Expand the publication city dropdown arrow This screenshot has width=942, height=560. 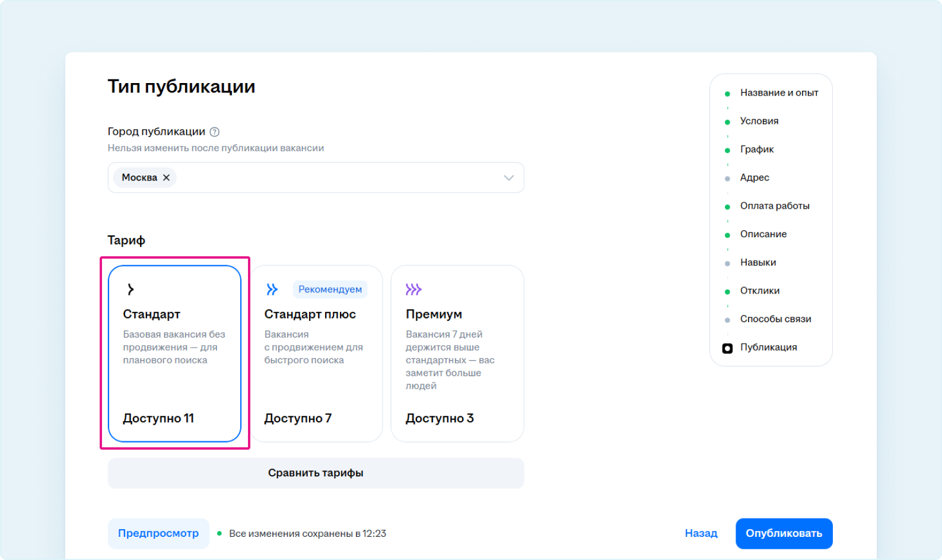click(x=508, y=177)
